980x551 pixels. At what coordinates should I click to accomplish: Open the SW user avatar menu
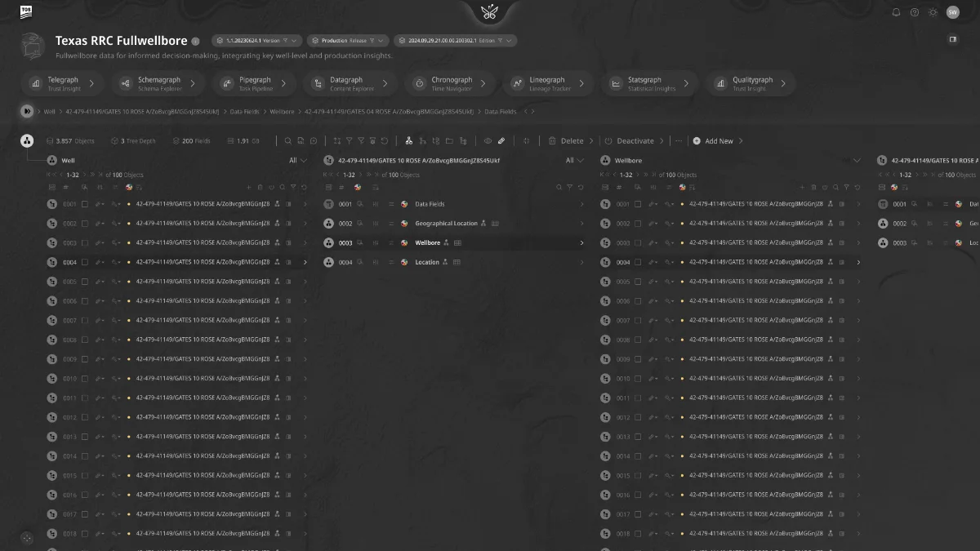tap(953, 12)
